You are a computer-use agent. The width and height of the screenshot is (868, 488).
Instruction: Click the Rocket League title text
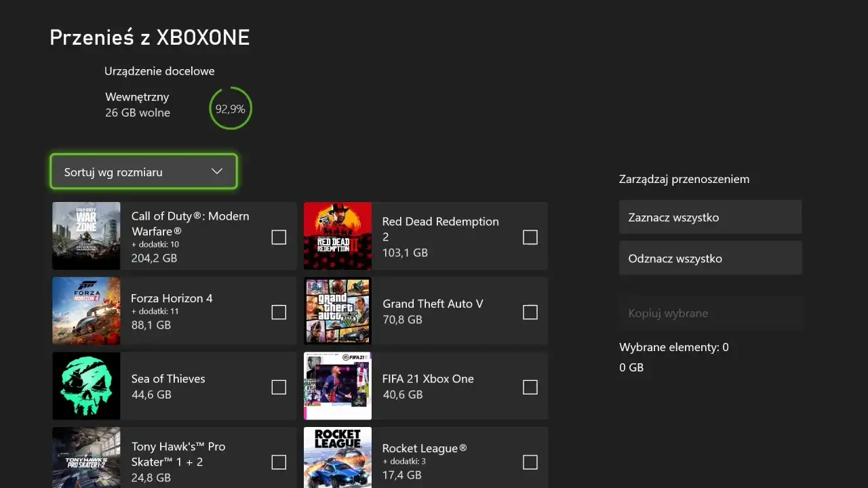[x=425, y=449]
